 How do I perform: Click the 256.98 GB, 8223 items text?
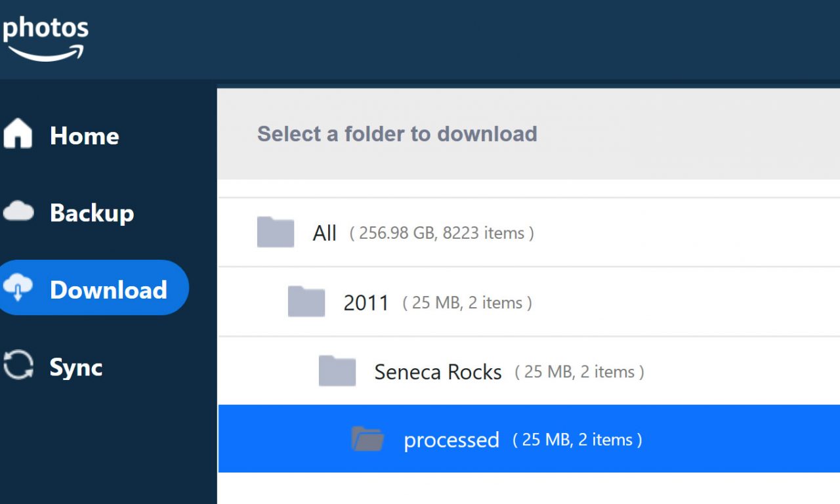[442, 233]
